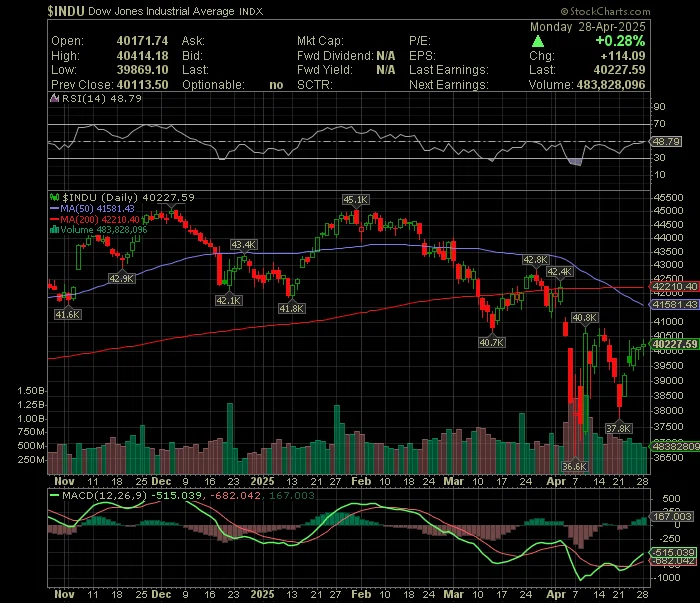Click the 41.8K price annotation
Viewport: 700px width, 603px height.
point(292,308)
